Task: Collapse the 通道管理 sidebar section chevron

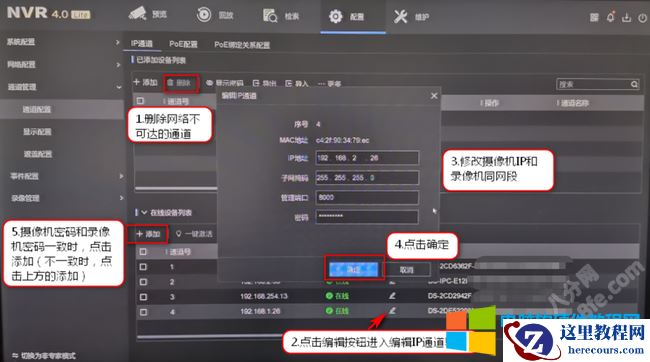Action: (119, 87)
